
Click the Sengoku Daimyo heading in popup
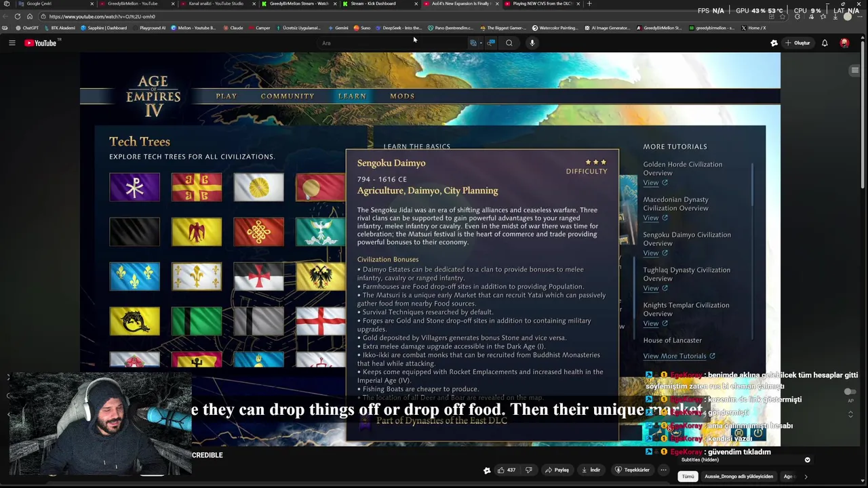pos(391,163)
